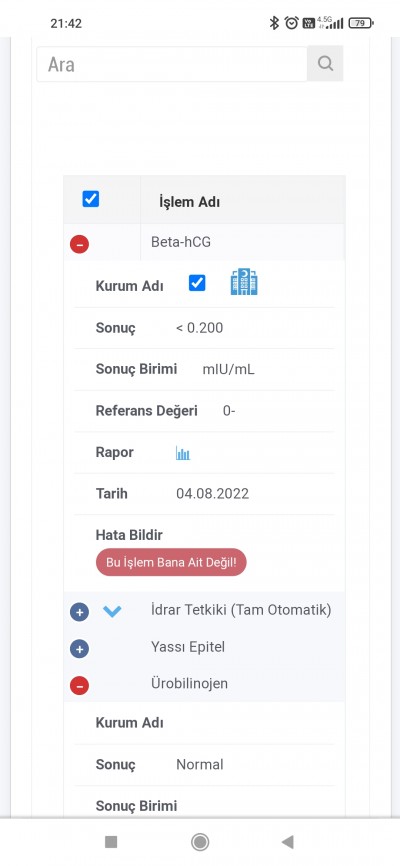Focus the Ara search field
400x866 pixels.
click(172, 64)
